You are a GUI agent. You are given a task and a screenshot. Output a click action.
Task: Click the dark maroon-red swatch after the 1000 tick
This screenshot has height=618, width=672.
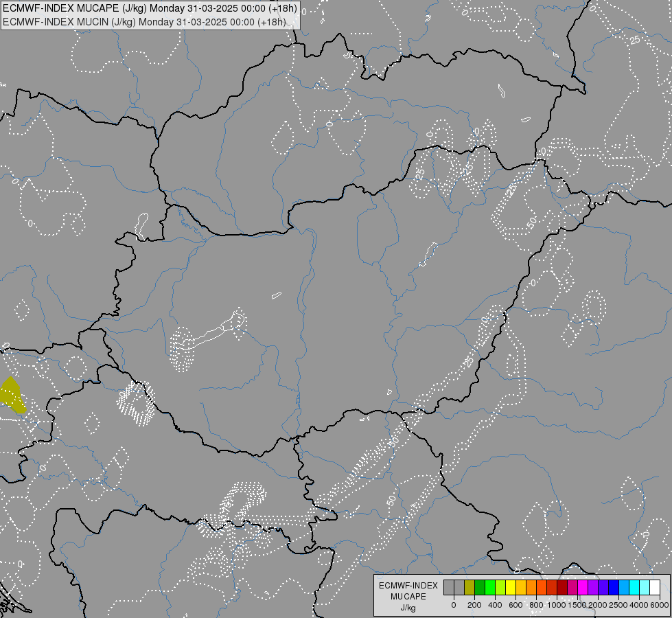click(562, 588)
